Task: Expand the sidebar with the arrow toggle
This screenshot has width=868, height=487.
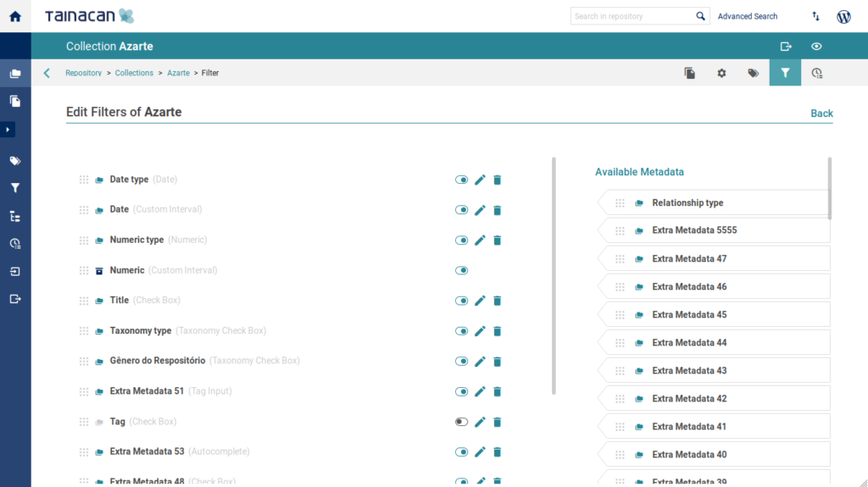Action: tap(8, 130)
